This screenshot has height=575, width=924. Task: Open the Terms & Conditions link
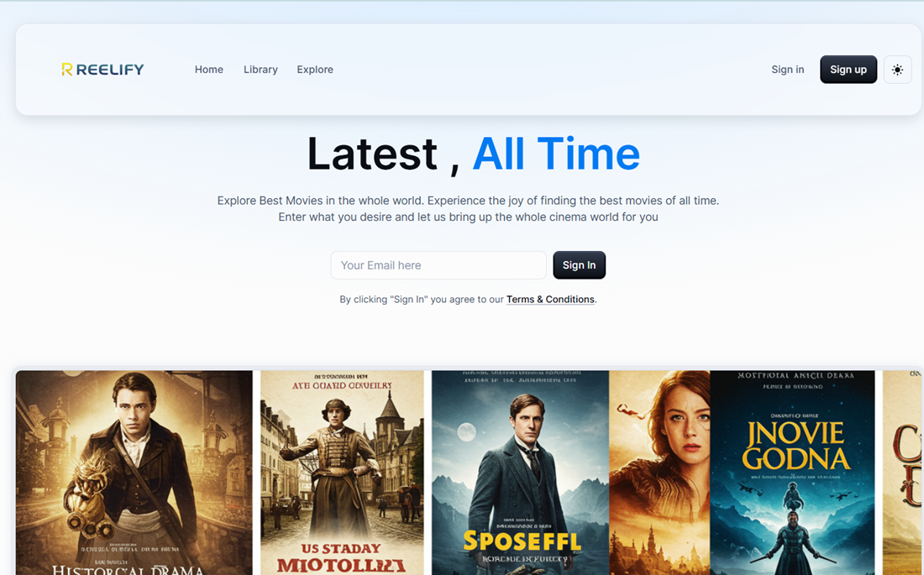click(x=550, y=299)
